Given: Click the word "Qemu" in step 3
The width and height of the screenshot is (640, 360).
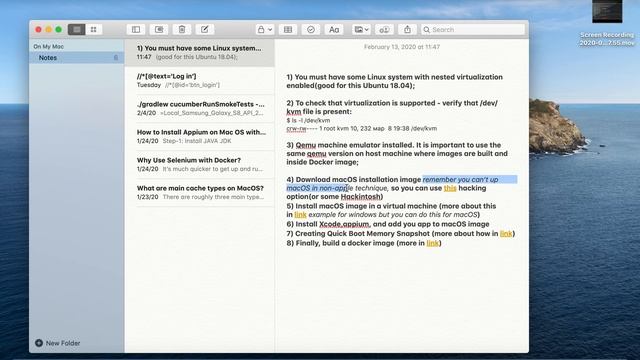Looking at the screenshot, I should click(306, 145).
